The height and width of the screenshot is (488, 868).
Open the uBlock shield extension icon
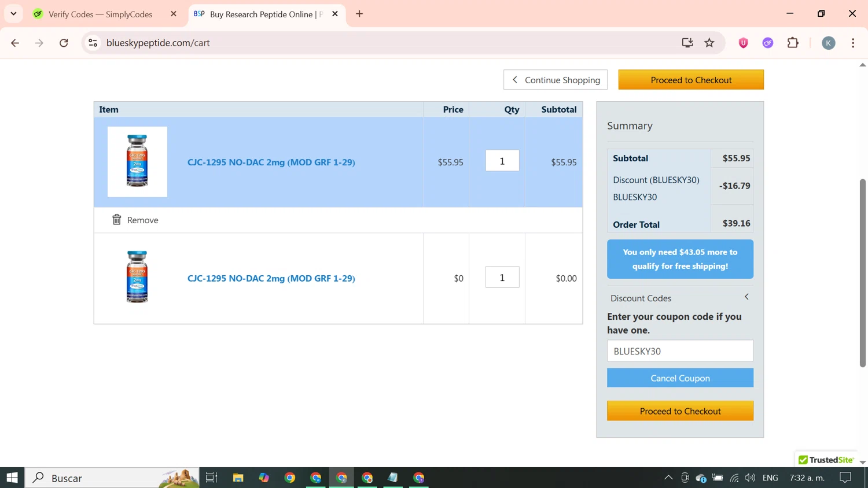[744, 43]
